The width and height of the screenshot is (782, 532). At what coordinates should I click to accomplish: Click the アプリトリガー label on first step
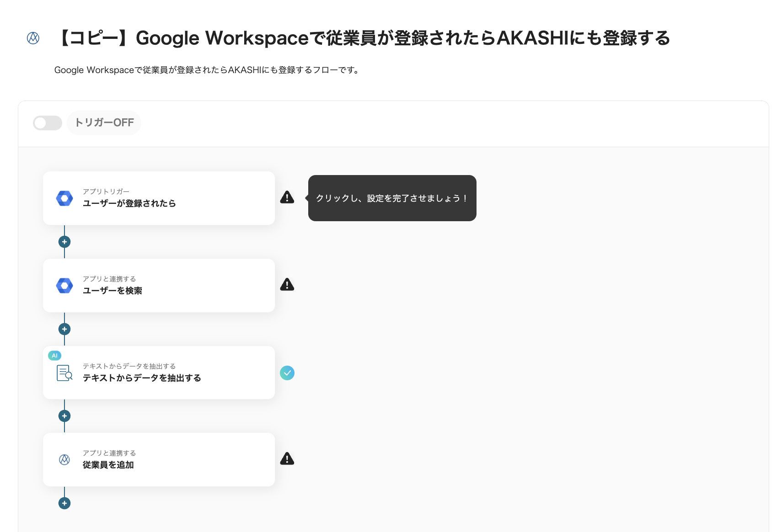[x=106, y=192]
